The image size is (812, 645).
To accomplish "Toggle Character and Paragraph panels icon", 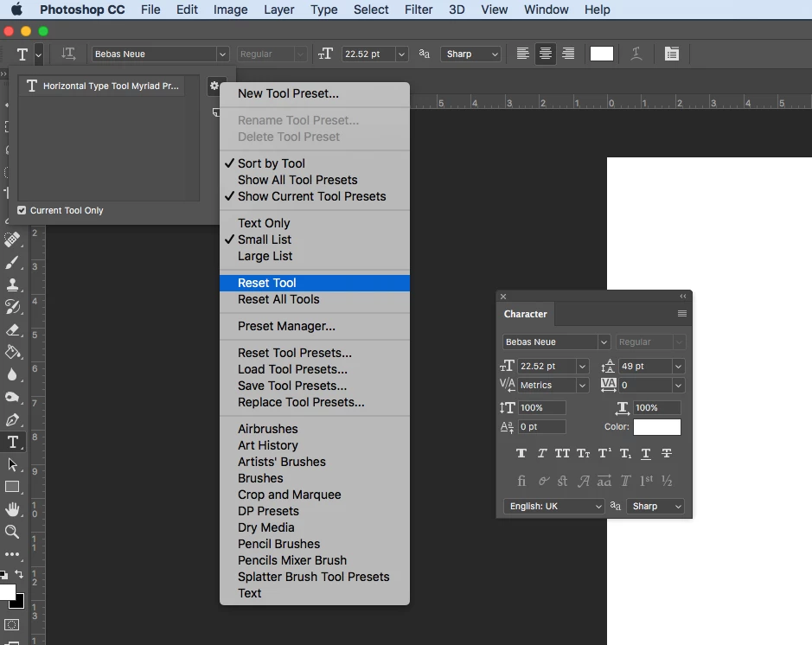I will coord(672,54).
